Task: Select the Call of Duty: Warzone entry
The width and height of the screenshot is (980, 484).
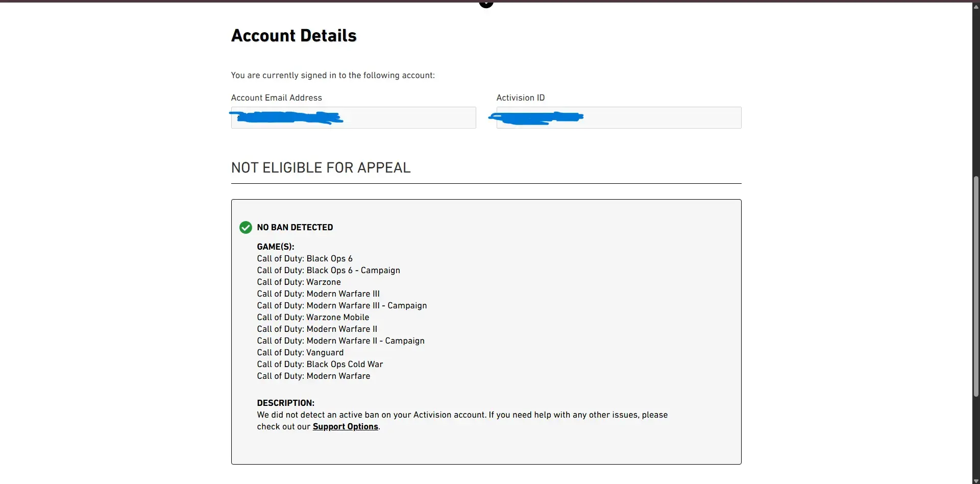Action: 299,282
